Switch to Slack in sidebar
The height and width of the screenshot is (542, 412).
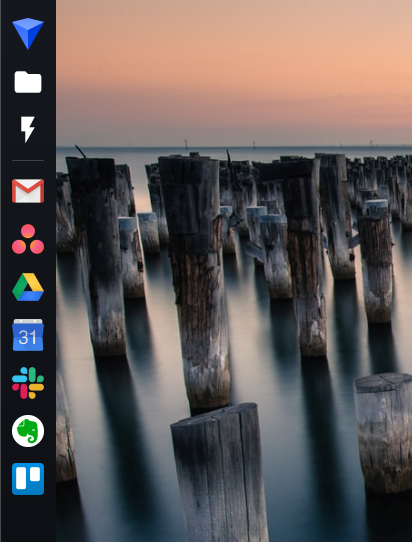point(28,383)
